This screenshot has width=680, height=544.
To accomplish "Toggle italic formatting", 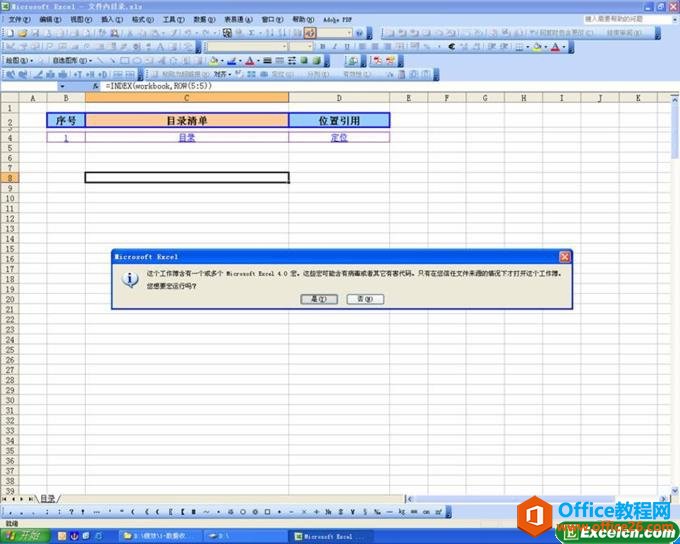I will (334, 46).
